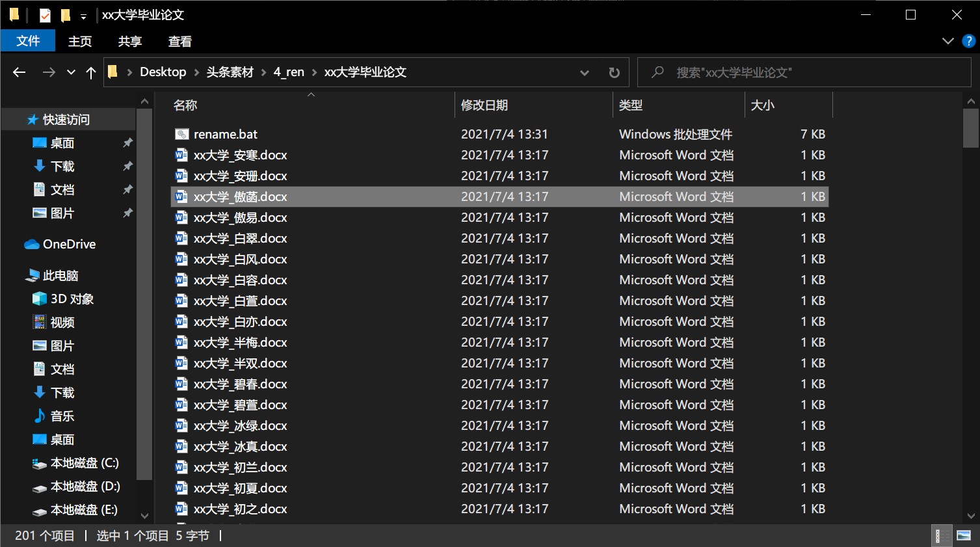Expand the ribbon with the chevron
The height and width of the screenshot is (547, 980).
[x=948, y=41]
